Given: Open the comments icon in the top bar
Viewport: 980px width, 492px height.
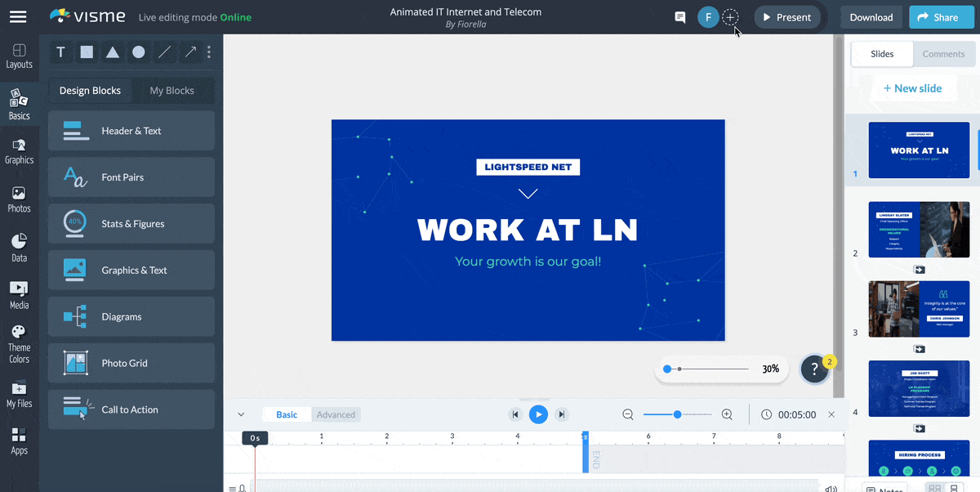Looking at the screenshot, I should click(679, 16).
